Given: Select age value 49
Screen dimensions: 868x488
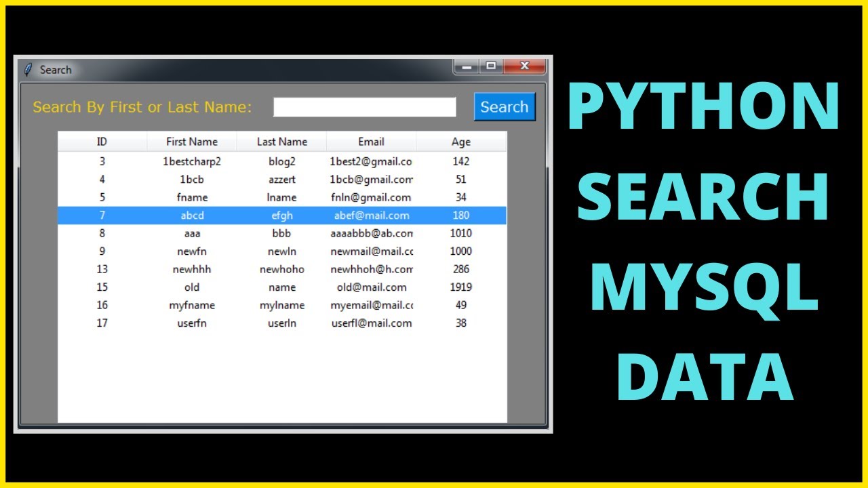Looking at the screenshot, I should coord(461,305).
